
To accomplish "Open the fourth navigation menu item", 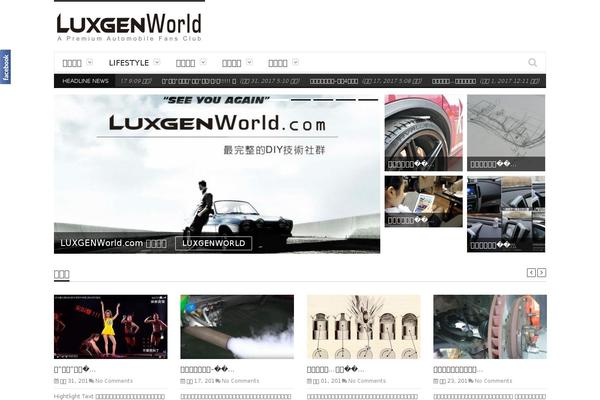I will 232,63.
